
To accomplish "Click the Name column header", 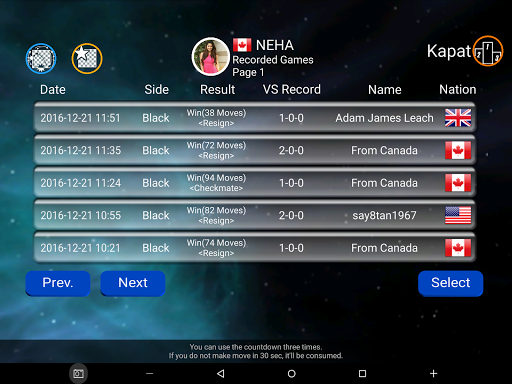I will [385, 90].
